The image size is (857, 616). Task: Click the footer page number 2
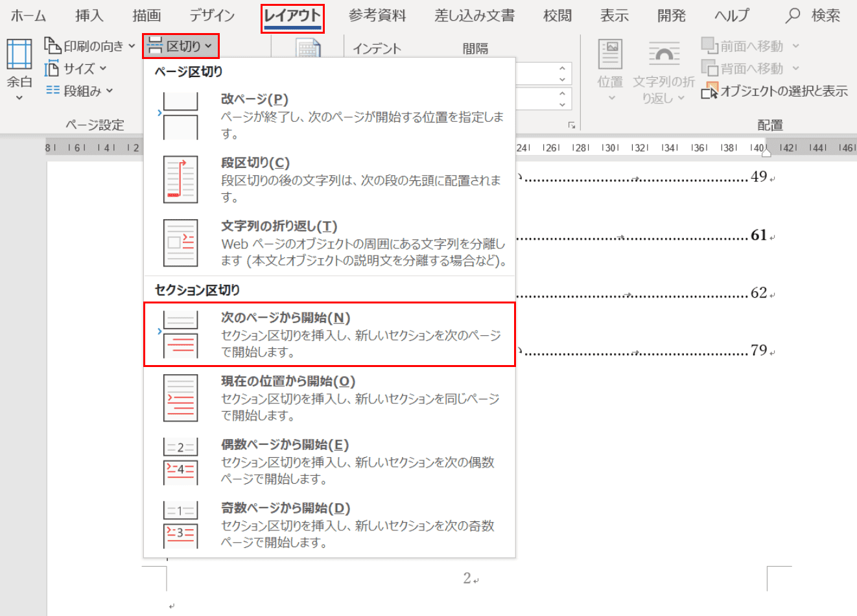467,578
